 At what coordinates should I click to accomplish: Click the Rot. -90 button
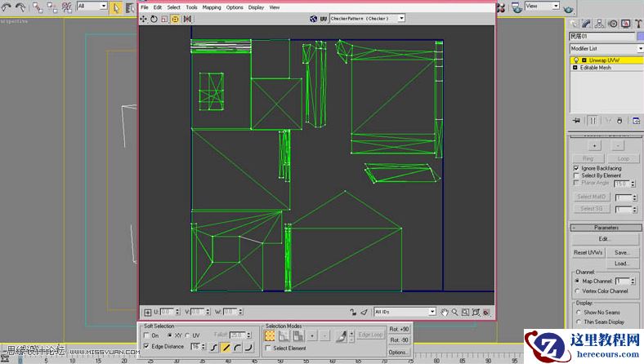[399, 340]
